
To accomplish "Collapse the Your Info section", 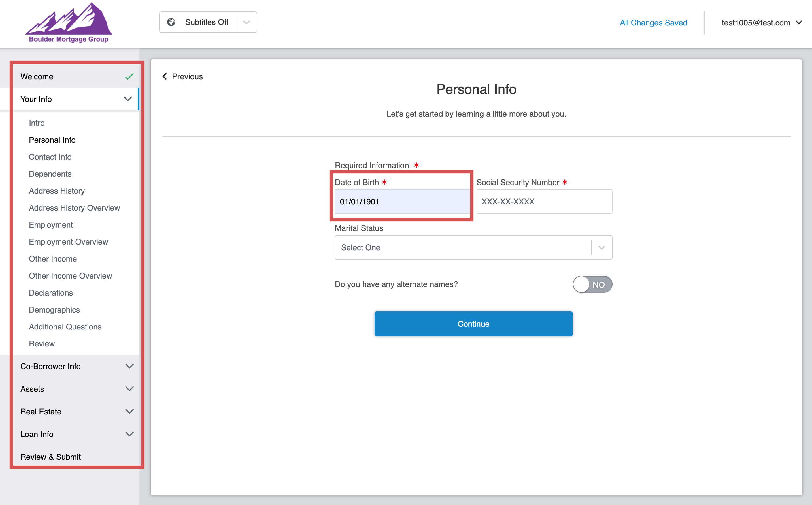I will coord(128,99).
